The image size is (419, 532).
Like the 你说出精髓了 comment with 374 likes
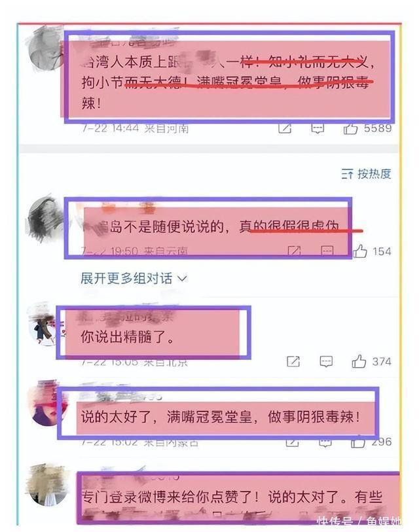[359, 361]
